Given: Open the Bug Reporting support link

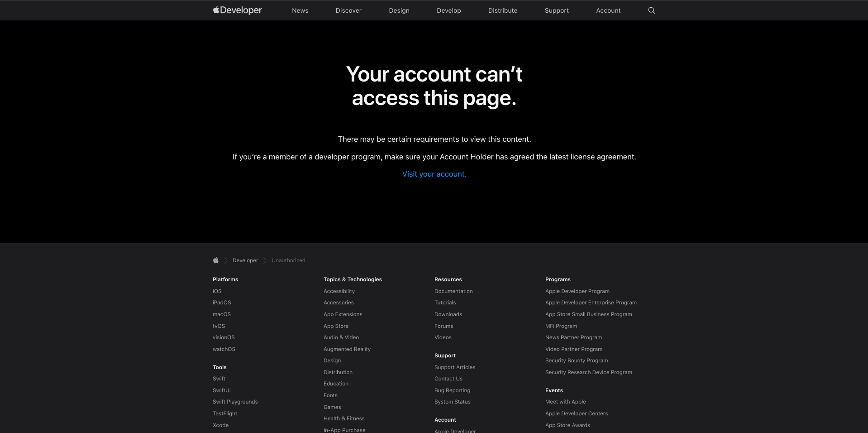Looking at the screenshot, I should point(453,390).
